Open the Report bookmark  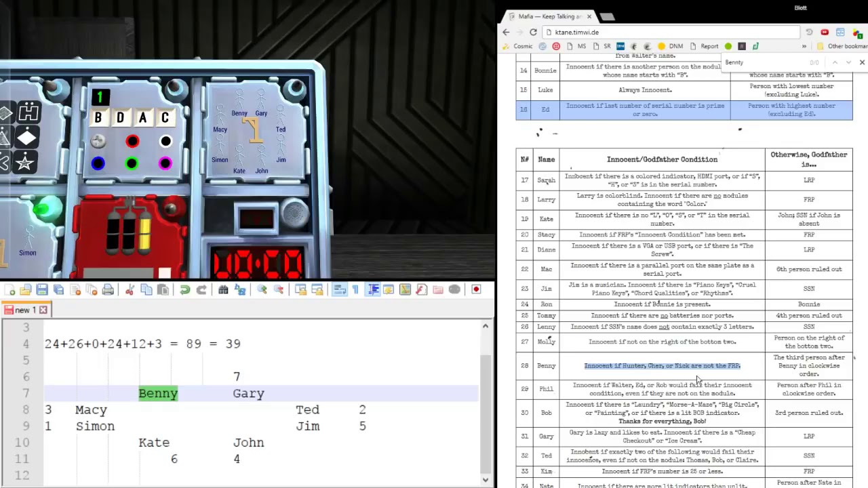[705, 47]
